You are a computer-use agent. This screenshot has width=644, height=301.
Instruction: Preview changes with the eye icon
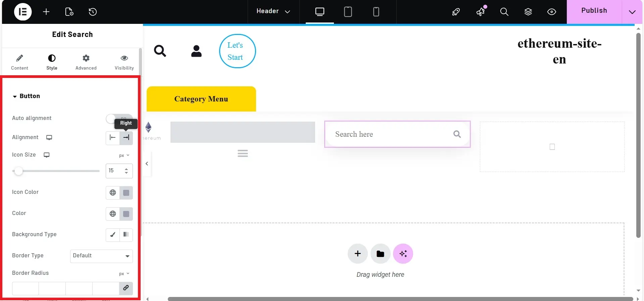pos(551,12)
